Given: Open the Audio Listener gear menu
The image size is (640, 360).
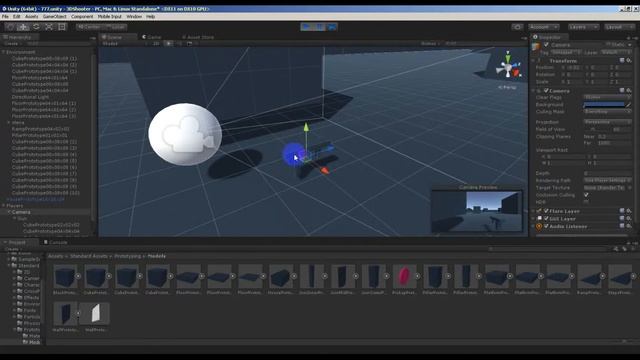Looking at the screenshot, I should tap(629, 226).
